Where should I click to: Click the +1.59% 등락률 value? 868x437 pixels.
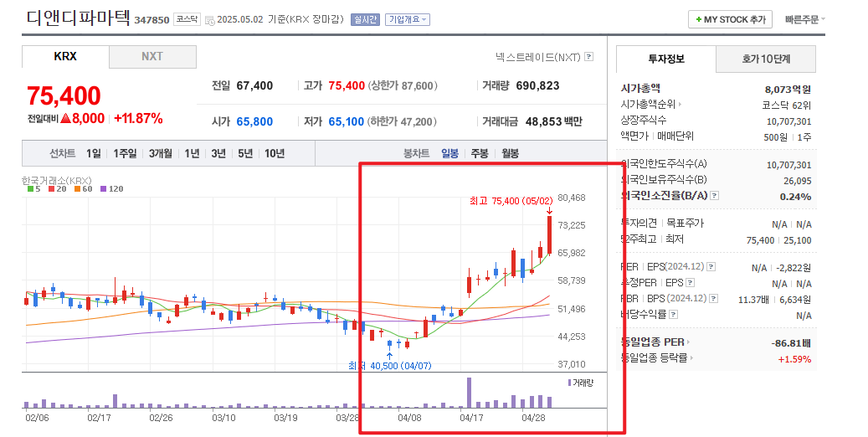click(795, 359)
